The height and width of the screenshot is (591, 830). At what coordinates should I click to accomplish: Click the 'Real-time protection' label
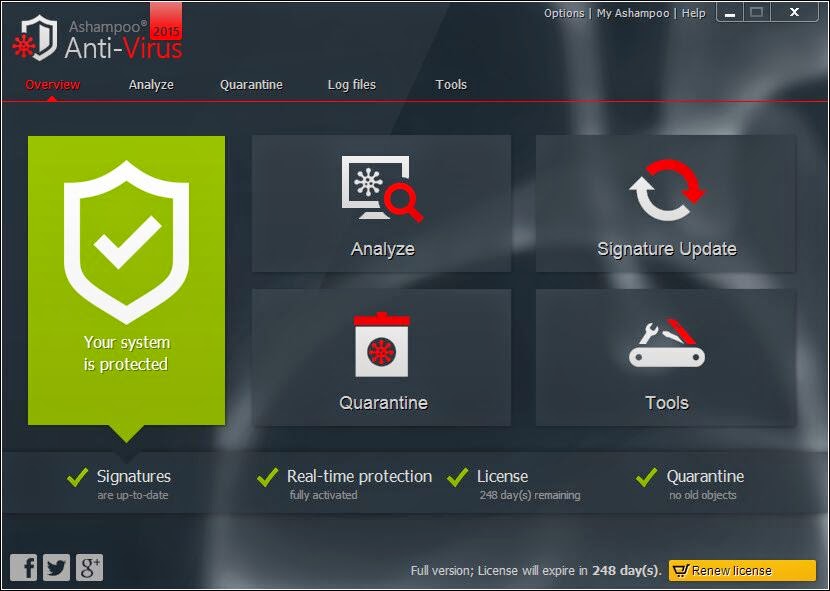point(359,476)
